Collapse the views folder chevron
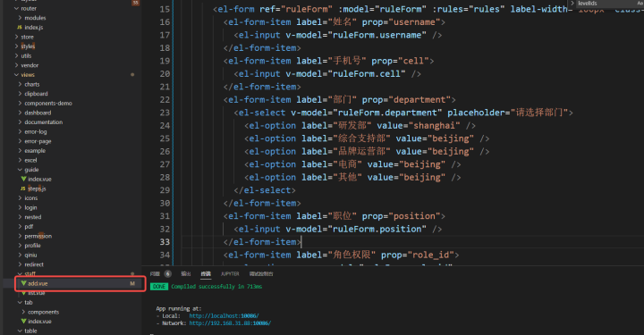Viewport: 644px width, 335px height. 16,75
